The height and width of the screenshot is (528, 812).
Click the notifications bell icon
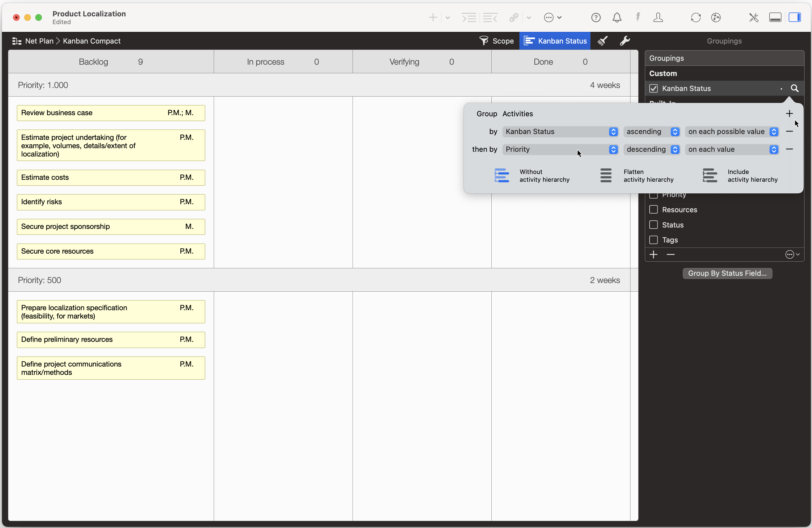tap(617, 17)
